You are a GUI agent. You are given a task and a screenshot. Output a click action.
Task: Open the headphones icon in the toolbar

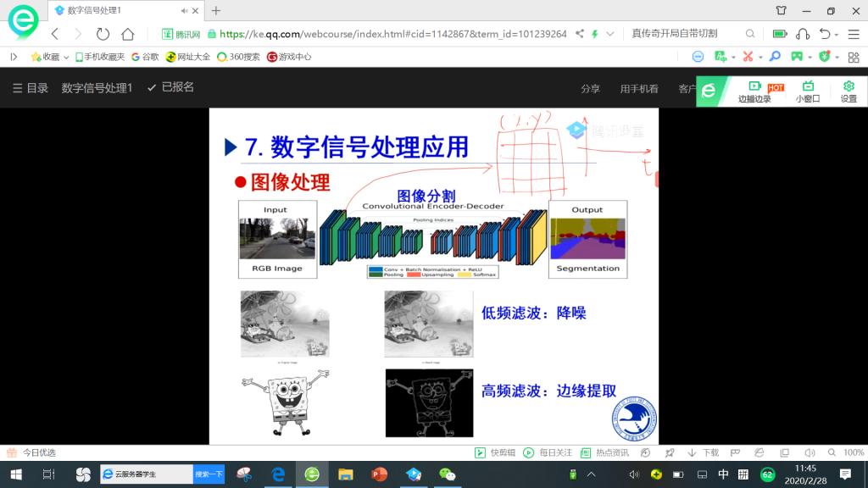point(803,34)
